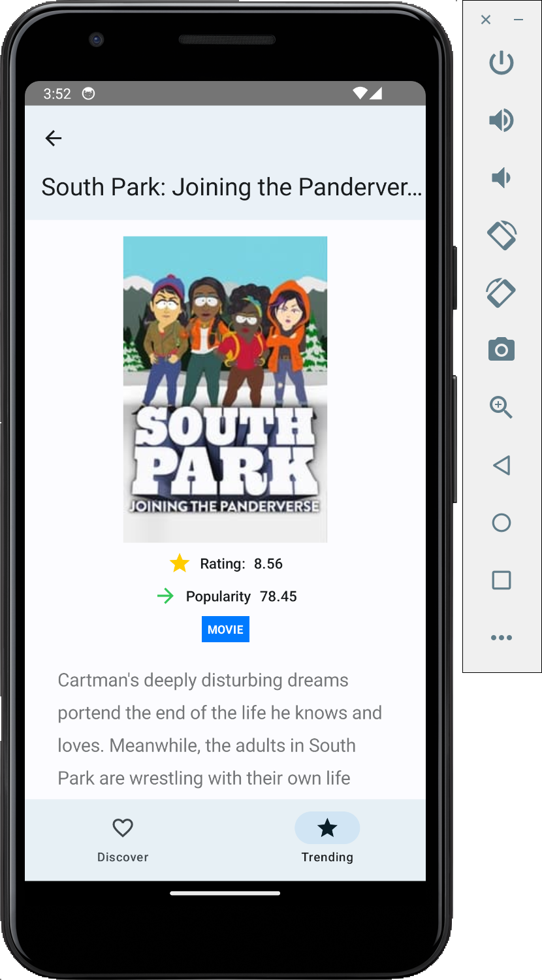Click the cellular signal status icon
This screenshot has width=542, height=980.
point(375,93)
